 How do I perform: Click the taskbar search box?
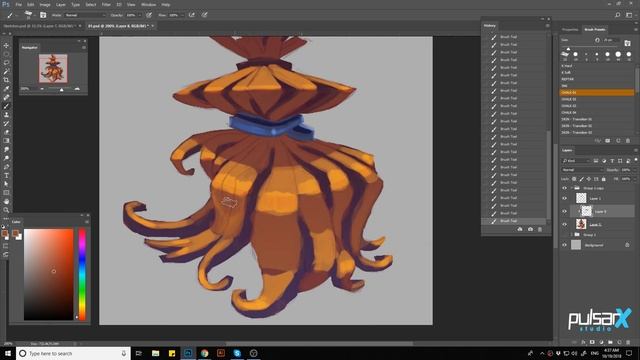click(x=73, y=353)
